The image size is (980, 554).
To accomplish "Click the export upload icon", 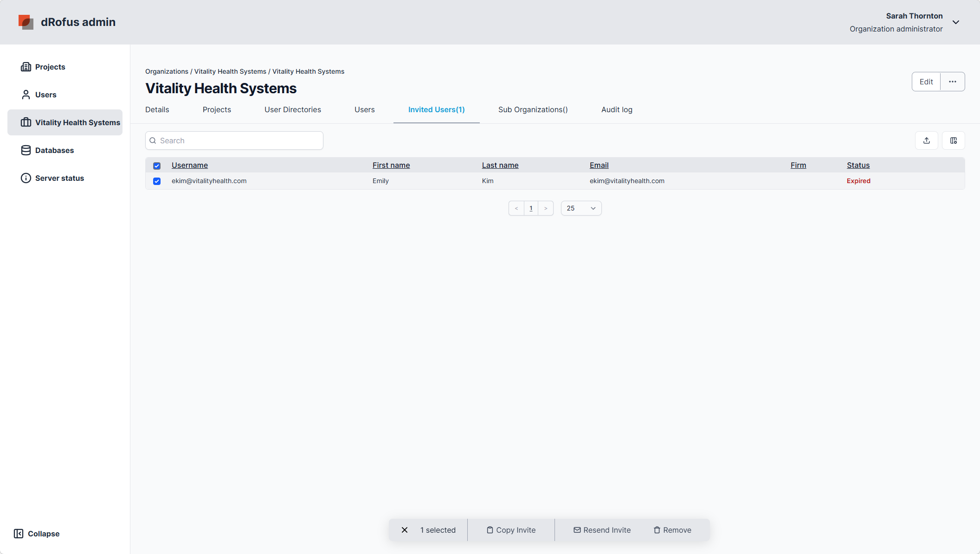I will pos(927,140).
